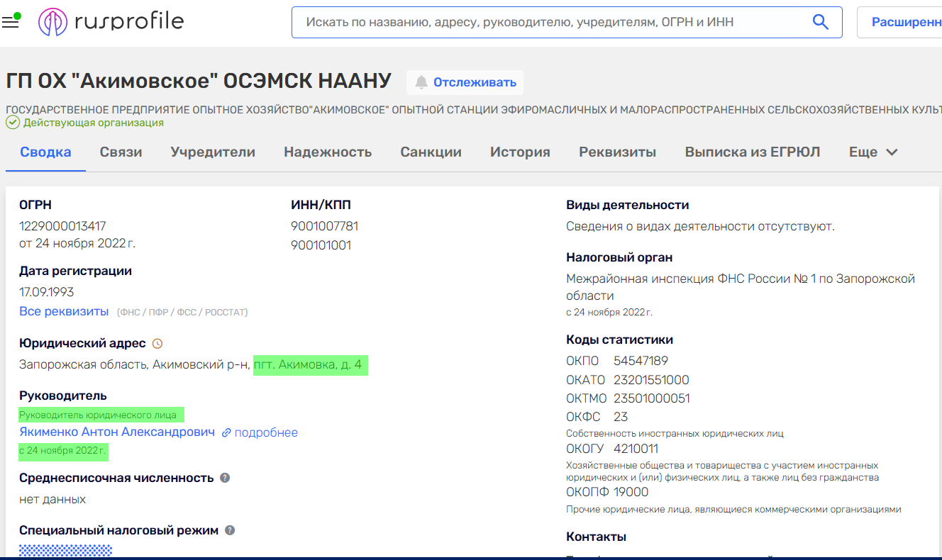This screenshot has height=560, width=942.
Task: Go to the Санкции tab
Action: pyautogui.click(x=431, y=152)
